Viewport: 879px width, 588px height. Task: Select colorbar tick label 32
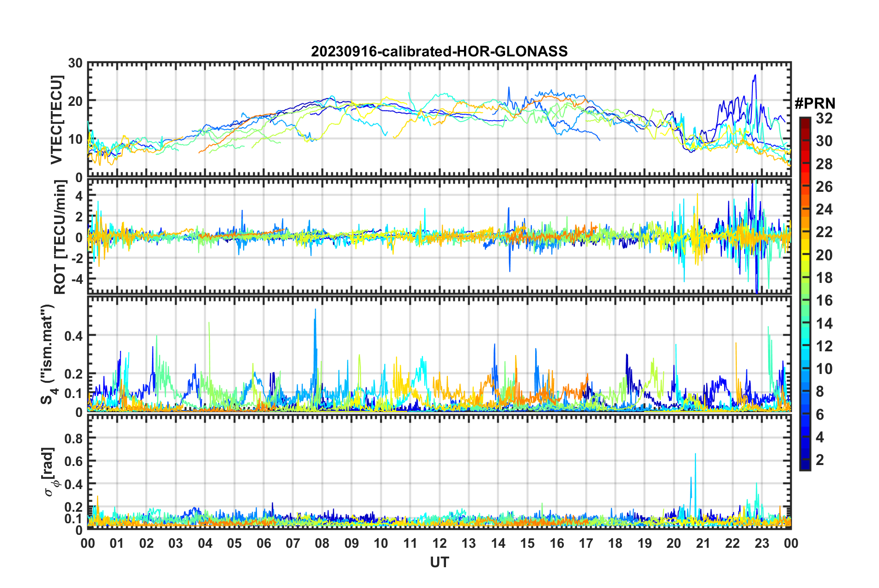[x=824, y=118]
